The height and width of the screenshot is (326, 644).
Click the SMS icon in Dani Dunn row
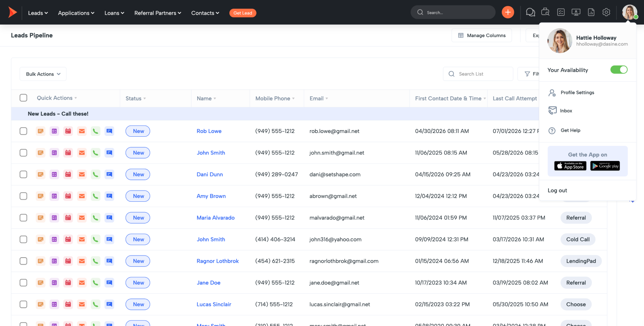[109, 174]
